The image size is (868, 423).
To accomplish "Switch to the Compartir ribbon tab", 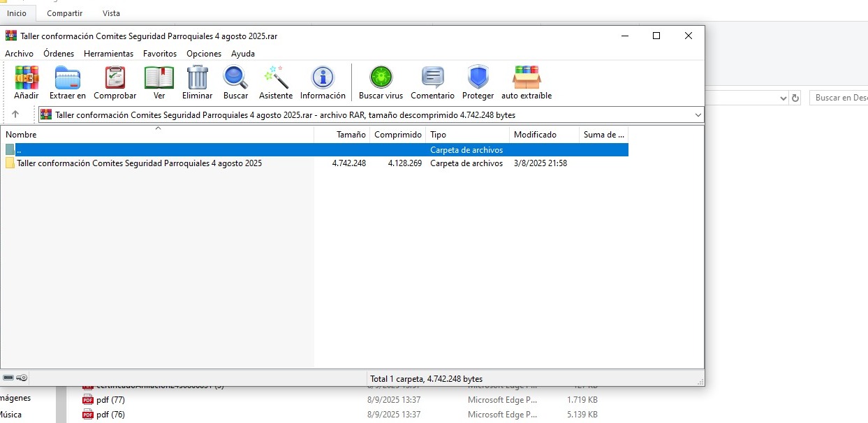I will click(x=64, y=13).
